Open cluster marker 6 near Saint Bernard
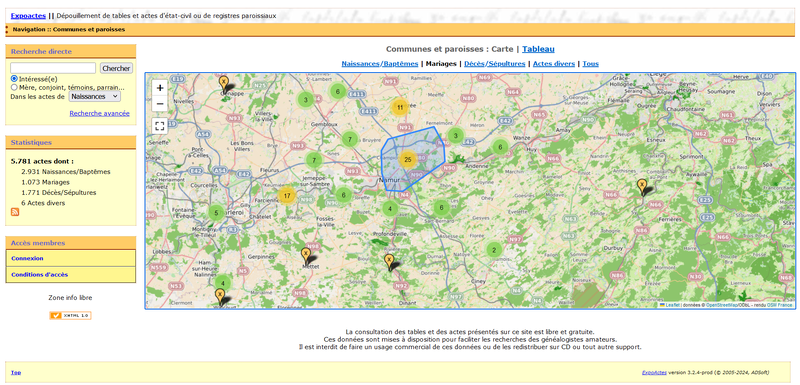 pyautogui.click(x=441, y=207)
